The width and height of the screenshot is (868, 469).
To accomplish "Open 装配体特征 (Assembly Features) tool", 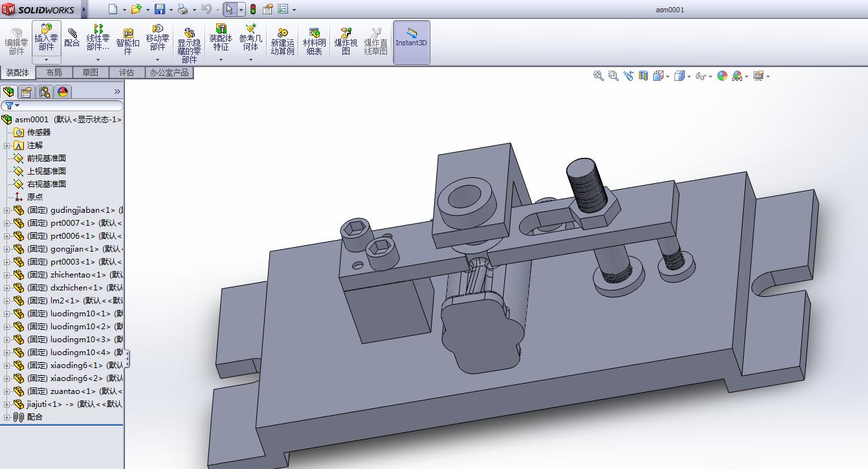I will (221, 38).
